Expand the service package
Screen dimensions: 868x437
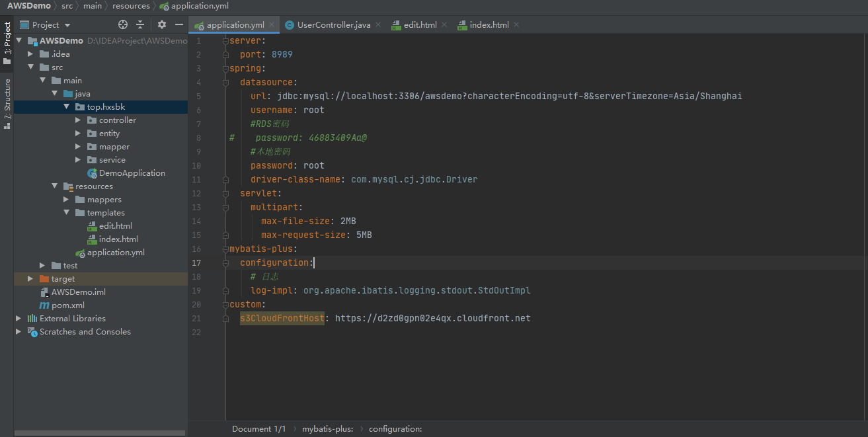[78, 160]
